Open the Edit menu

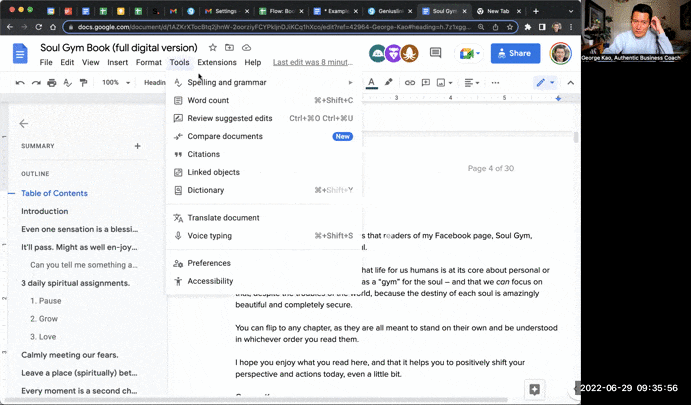[x=67, y=62]
